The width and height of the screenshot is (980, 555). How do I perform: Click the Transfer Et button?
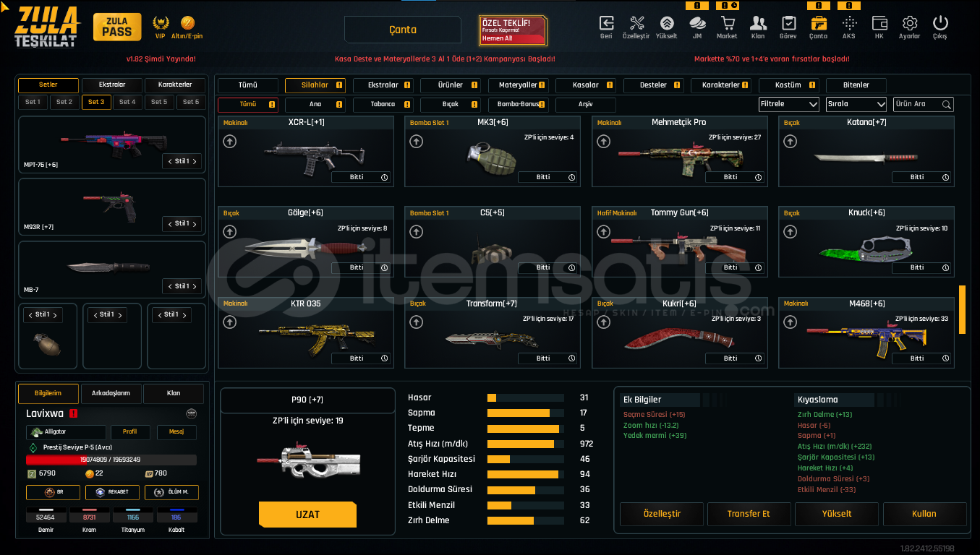(x=749, y=514)
